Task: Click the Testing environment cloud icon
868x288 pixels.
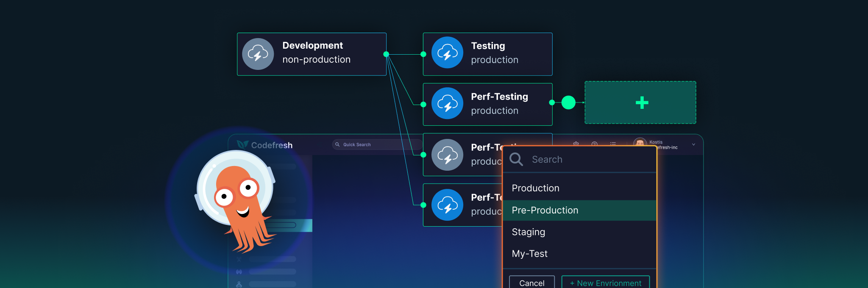Action: 447,53
